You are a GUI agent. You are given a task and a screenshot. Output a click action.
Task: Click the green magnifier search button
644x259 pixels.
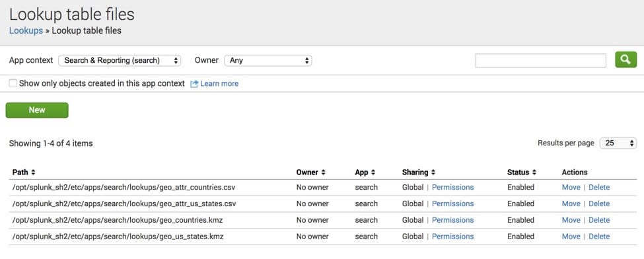(x=626, y=60)
